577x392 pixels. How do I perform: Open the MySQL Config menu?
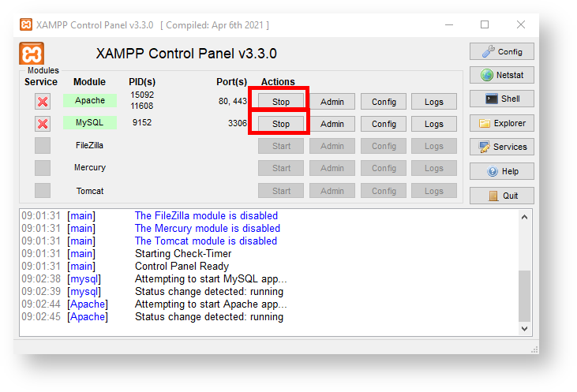click(x=384, y=124)
